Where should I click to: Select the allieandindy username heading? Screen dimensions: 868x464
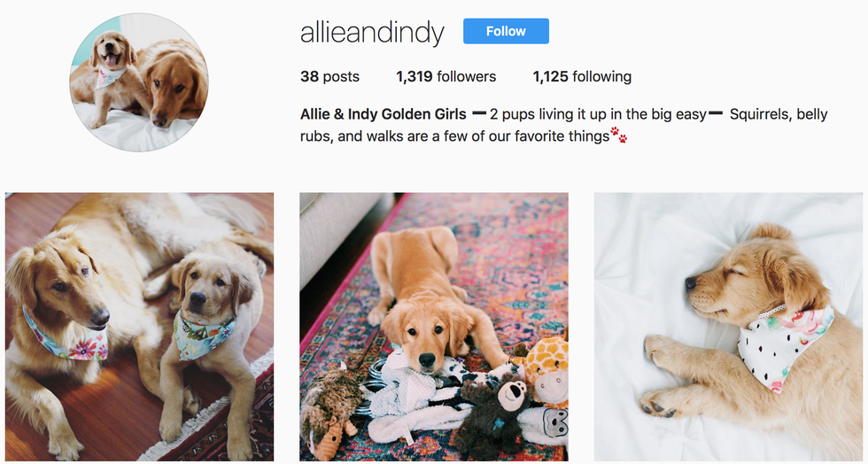pos(372,33)
